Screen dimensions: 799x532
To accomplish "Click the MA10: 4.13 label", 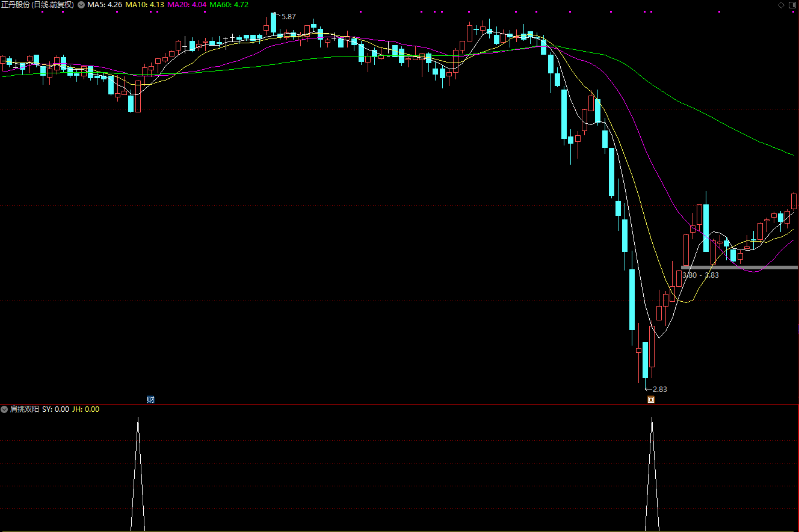I will coord(144,5).
